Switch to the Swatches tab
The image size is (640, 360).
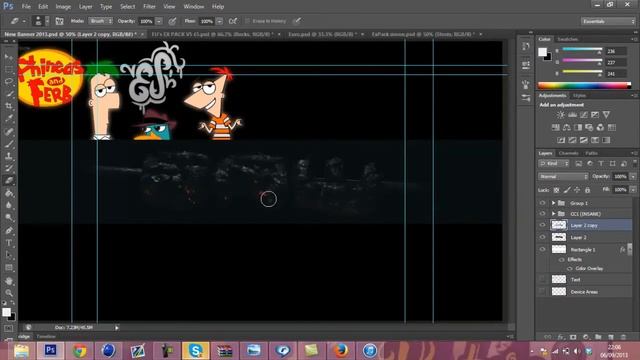[x=567, y=39]
